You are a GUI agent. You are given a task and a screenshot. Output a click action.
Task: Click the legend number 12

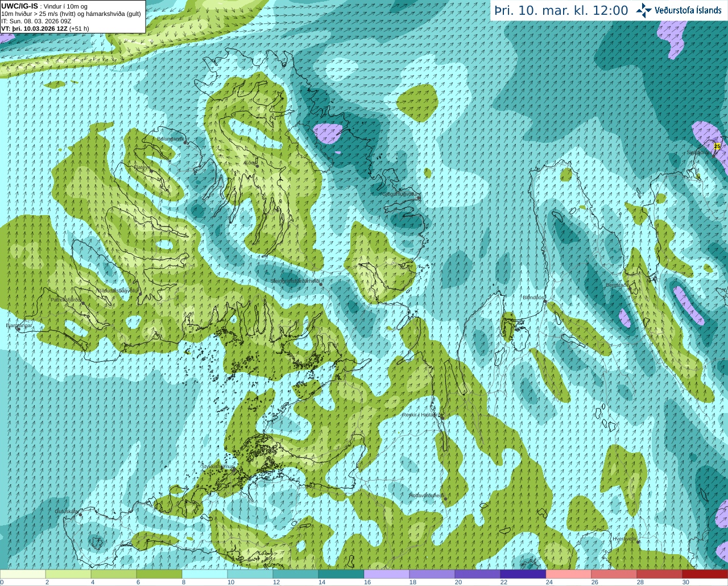pyautogui.click(x=276, y=582)
